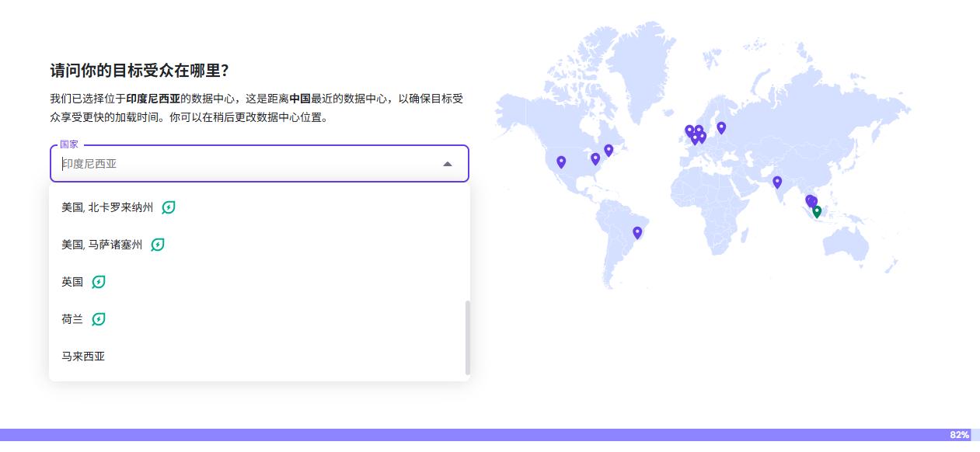
Task: Click the India map pin
Action: 777,182
